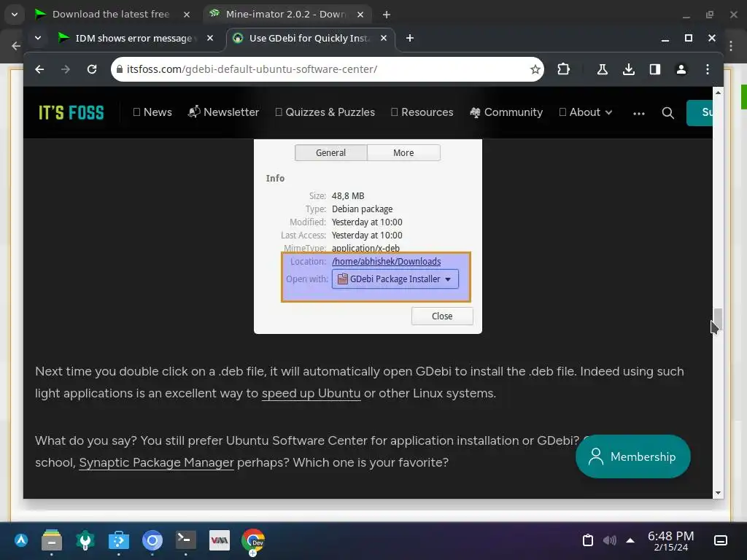Open the clipboard tray icon

point(588,540)
